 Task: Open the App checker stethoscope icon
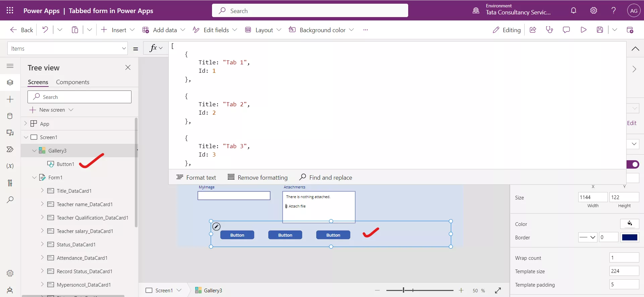click(549, 30)
